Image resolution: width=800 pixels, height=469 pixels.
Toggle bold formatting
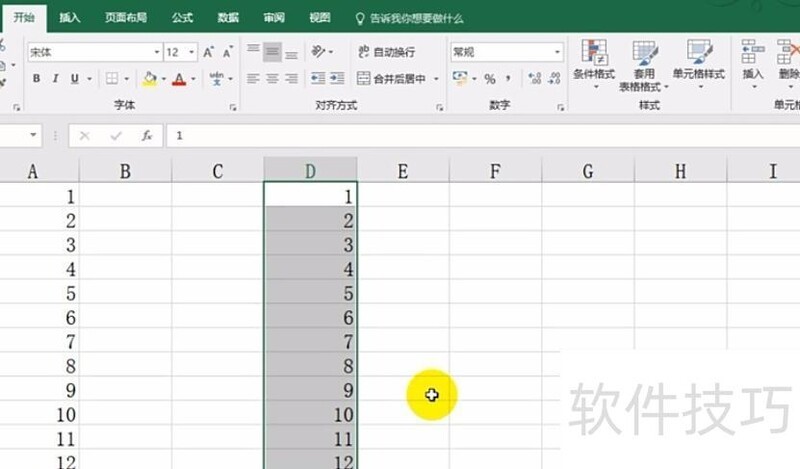tap(36, 79)
